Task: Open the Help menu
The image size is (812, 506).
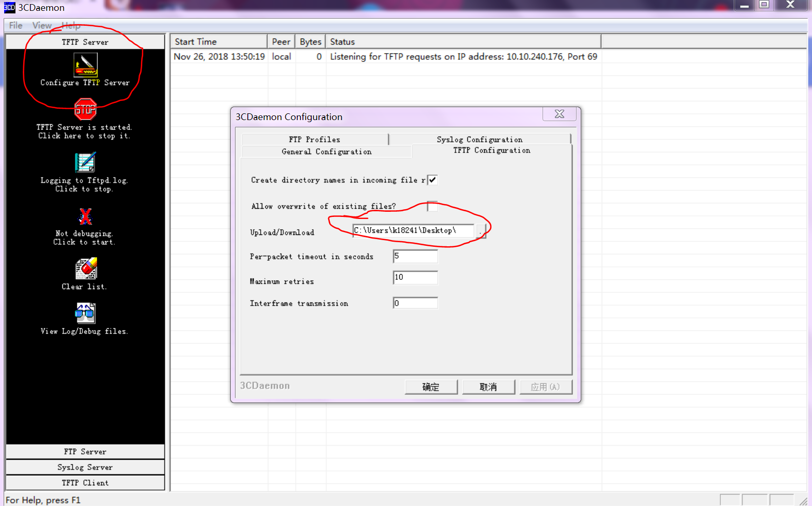Action: pos(71,25)
